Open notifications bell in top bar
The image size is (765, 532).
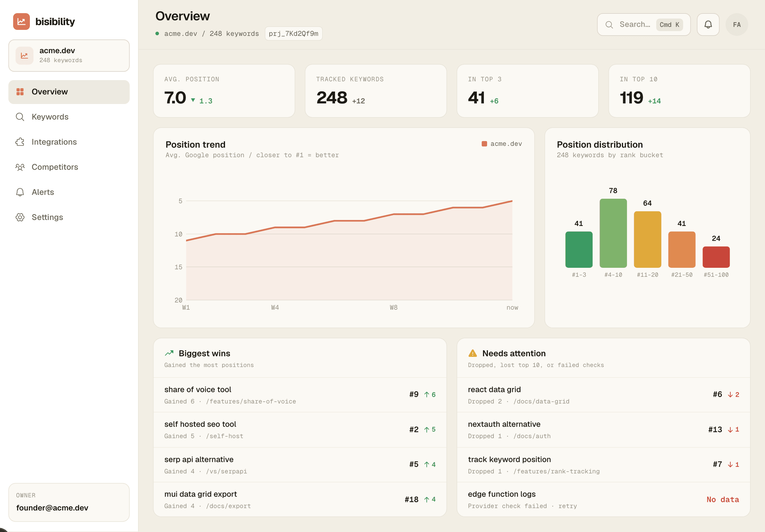[708, 25]
